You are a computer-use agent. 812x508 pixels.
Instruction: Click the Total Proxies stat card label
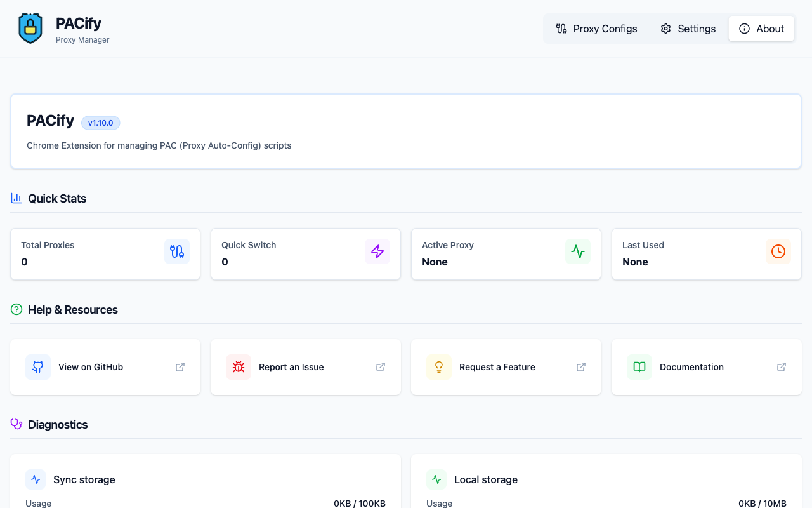[x=48, y=245]
